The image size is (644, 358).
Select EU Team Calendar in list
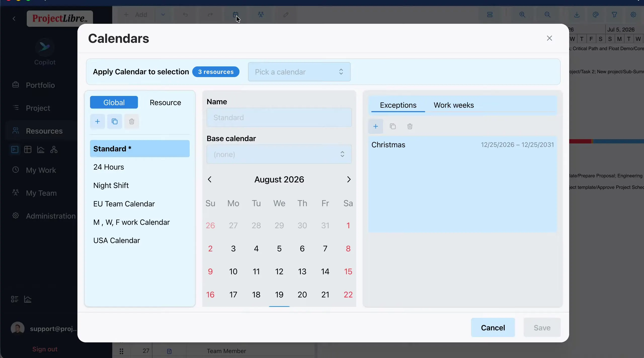point(140,204)
